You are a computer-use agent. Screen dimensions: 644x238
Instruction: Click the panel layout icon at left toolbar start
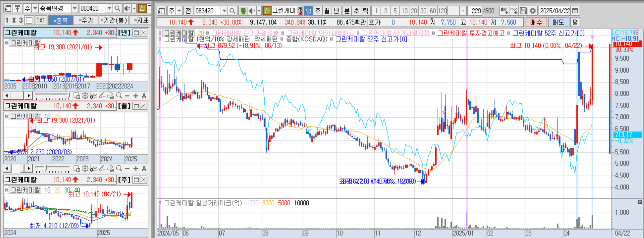8,8
